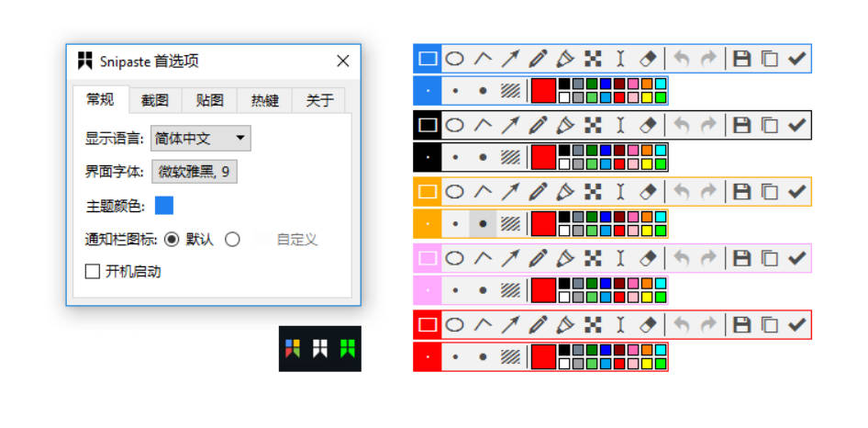868x428 pixels.
Task: Select the Marker pen in the pink toolbar
Action: coord(564,258)
